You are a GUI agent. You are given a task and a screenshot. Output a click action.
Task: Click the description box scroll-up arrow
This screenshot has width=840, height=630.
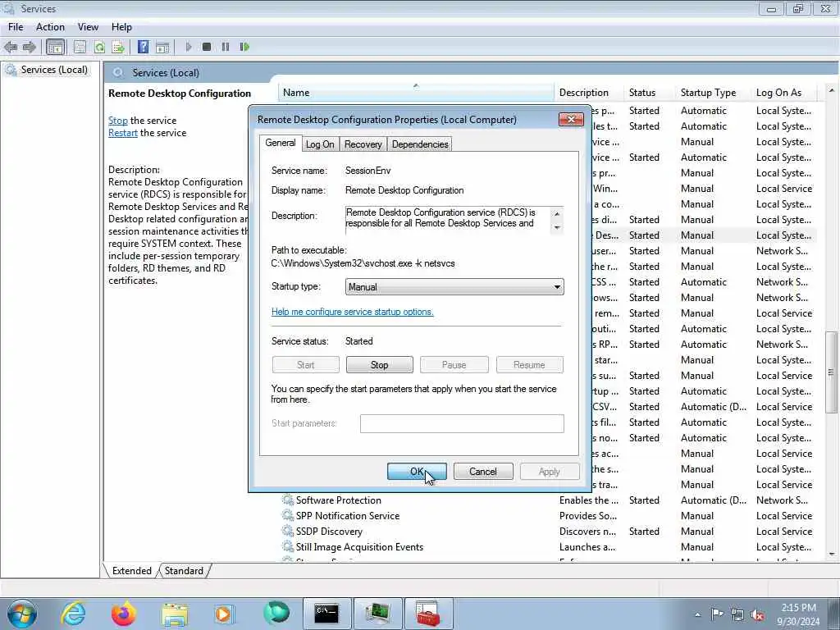pos(557,214)
